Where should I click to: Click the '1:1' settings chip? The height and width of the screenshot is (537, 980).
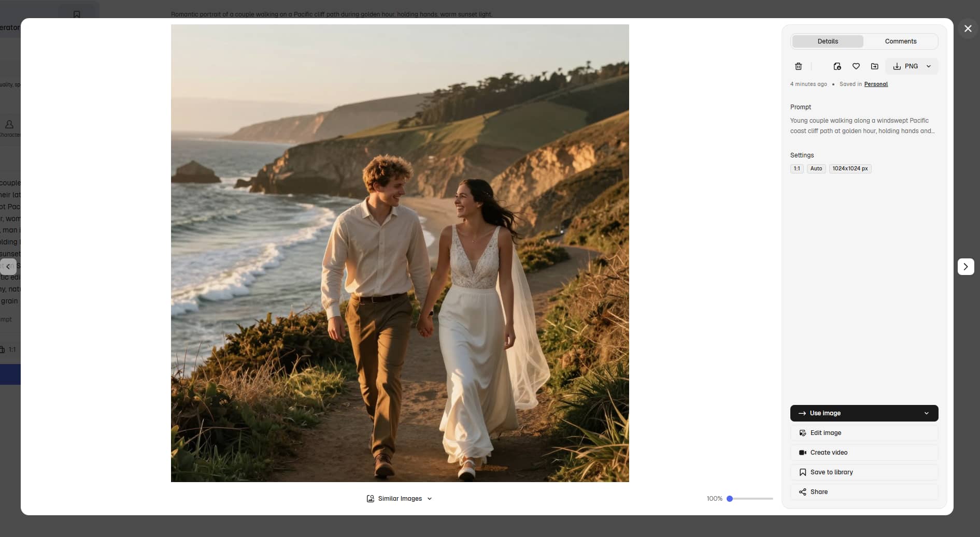coord(797,168)
